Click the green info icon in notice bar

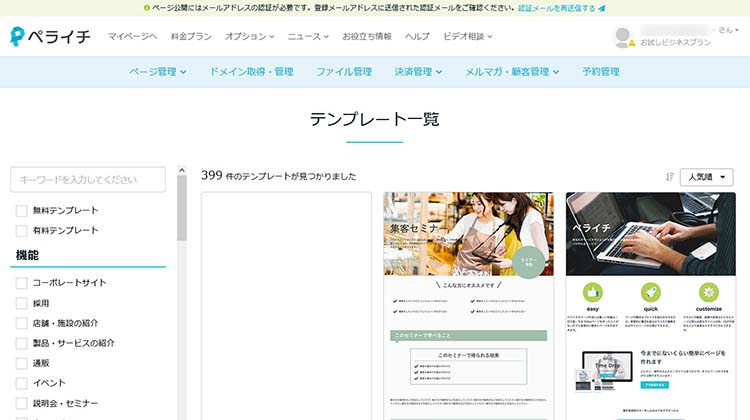[x=146, y=8]
